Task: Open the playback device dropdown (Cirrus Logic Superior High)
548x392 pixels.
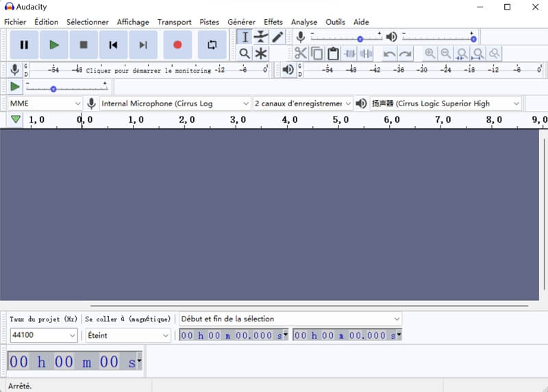Action: coord(445,103)
